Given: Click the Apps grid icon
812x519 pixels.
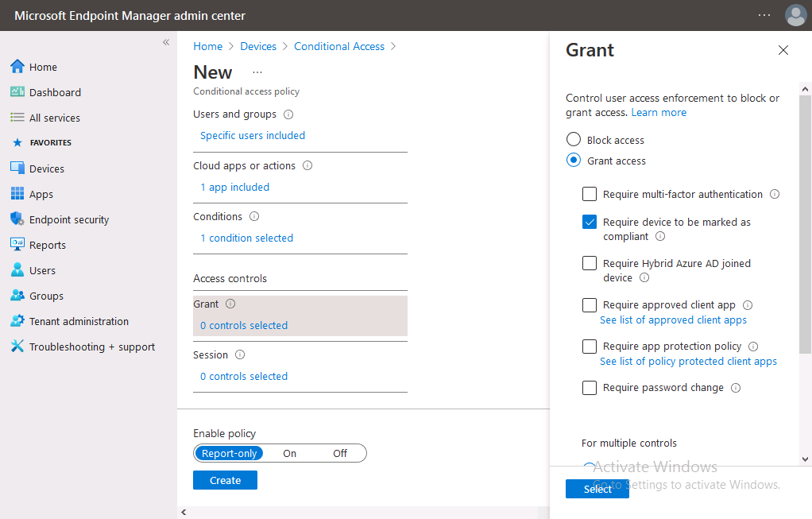Looking at the screenshot, I should [x=17, y=193].
